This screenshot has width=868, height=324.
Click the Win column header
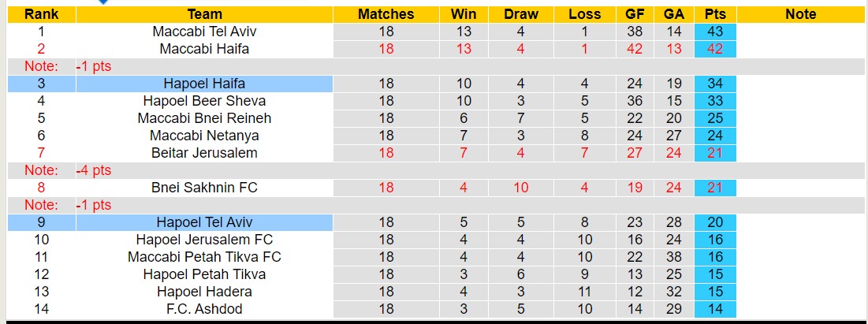click(464, 14)
